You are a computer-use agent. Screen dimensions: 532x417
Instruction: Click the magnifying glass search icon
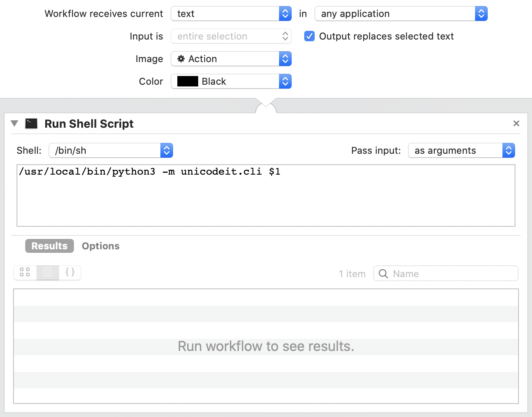tap(383, 274)
